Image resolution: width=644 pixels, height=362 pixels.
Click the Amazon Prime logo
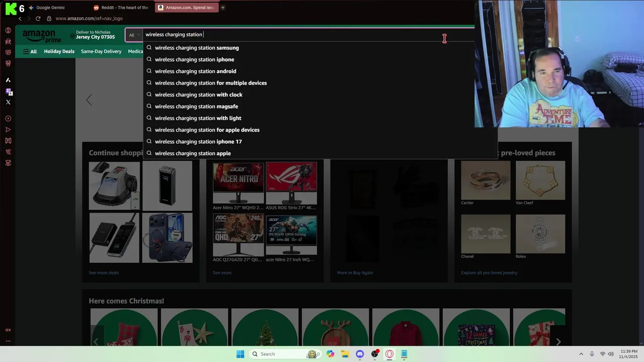click(x=42, y=36)
